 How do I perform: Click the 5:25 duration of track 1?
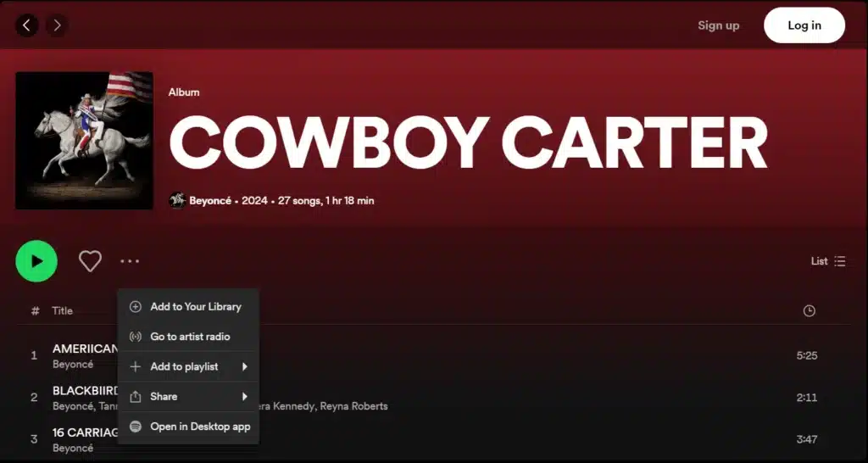pyautogui.click(x=807, y=355)
